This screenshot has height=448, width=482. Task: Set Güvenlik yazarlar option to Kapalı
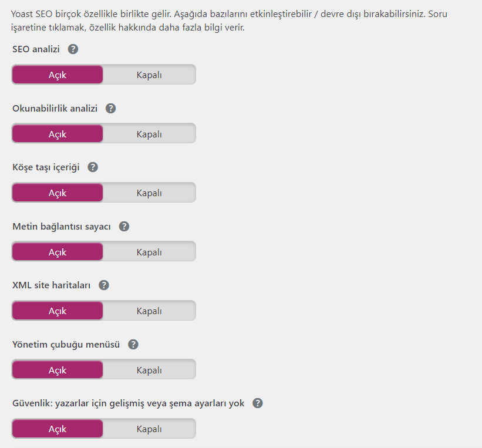[x=149, y=429]
